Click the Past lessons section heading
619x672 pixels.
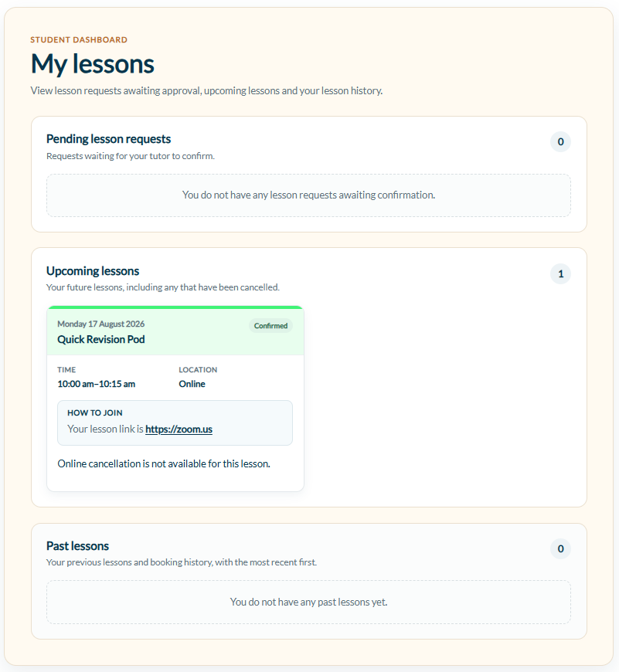coord(77,546)
